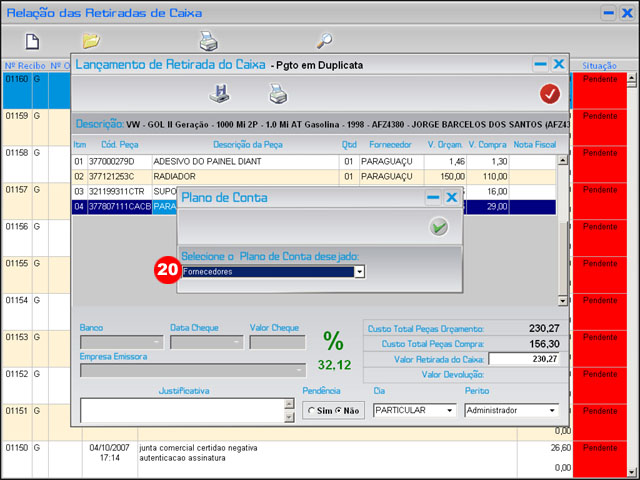This screenshot has height=480, width=640.
Task: Confirm Plano de Conta with green checkmark
Action: click(x=438, y=227)
